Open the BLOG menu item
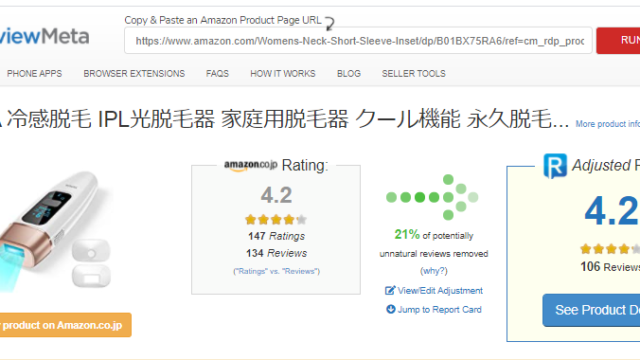The height and width of the screenshot is (360, 640). (349, 73)
